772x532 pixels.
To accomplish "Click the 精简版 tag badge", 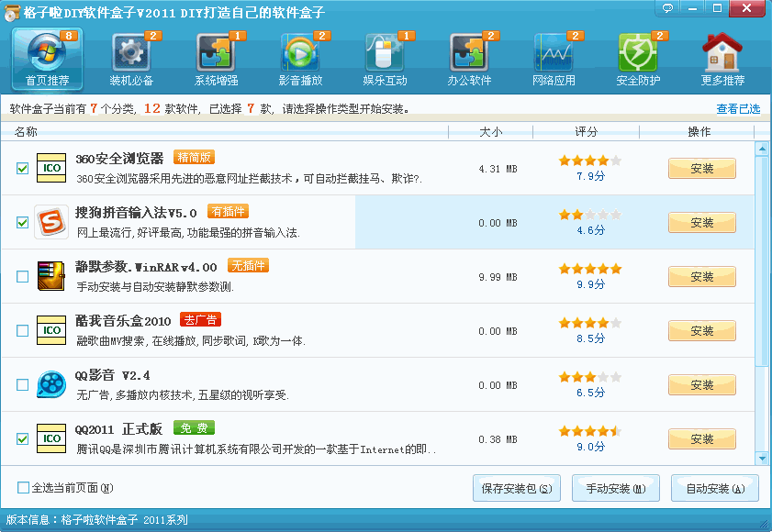I will 194,157.
